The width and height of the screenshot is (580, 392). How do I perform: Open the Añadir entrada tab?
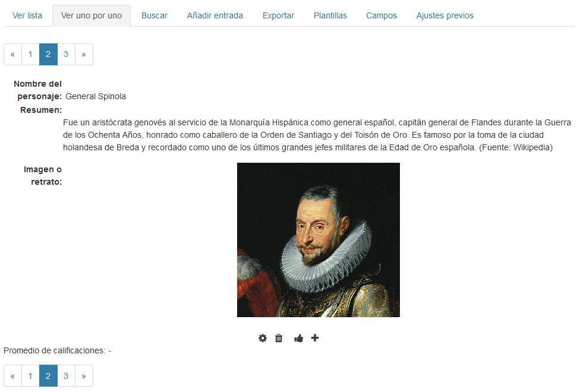pyautogui.click(x=215, y=15)
